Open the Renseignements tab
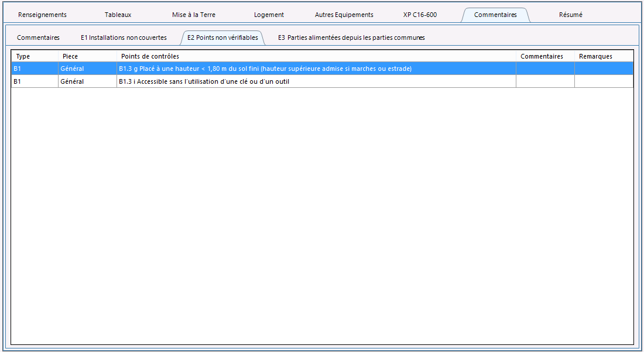644x352 pixels. coord(42,15)
